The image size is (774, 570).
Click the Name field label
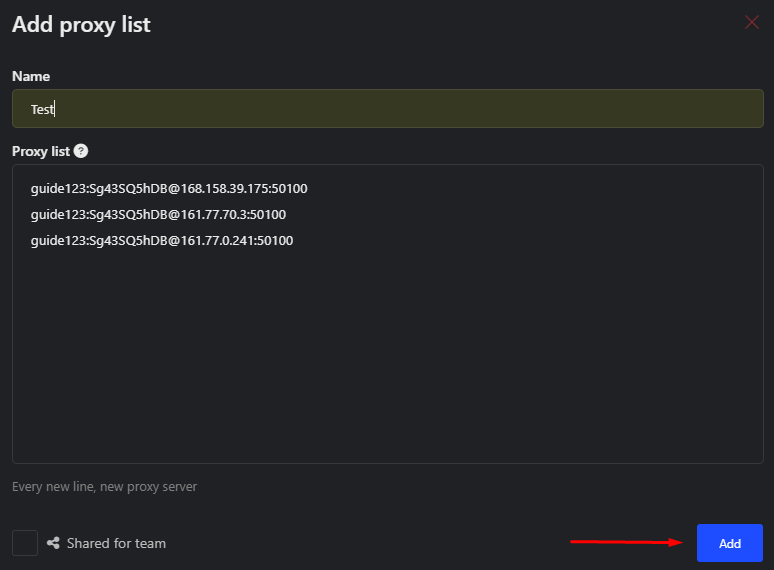coord(31,76)
